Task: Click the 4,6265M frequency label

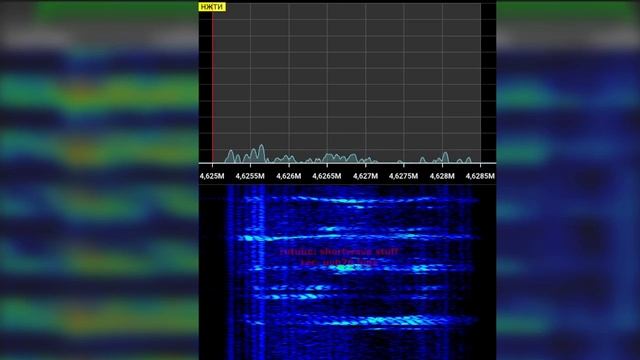Action: point(327,176)
